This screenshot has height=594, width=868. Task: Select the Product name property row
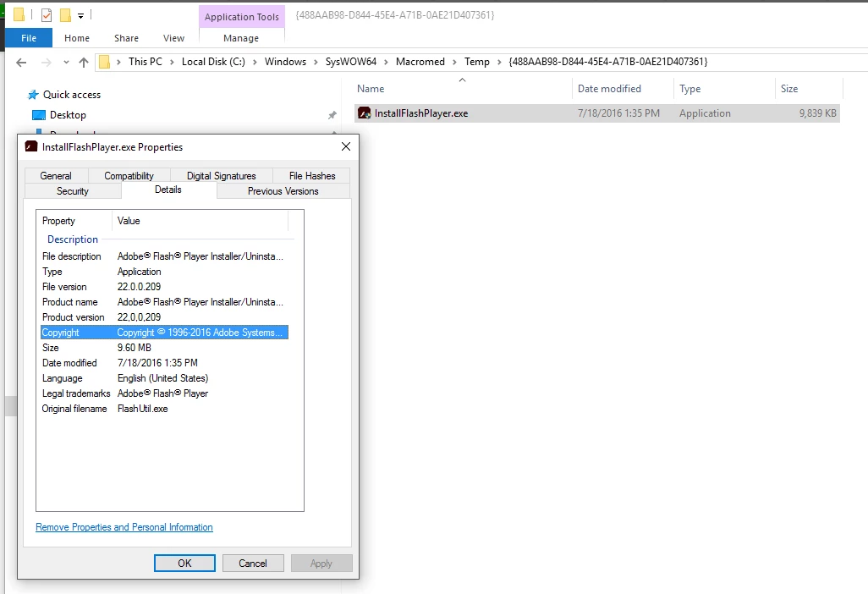coord(164,302)
